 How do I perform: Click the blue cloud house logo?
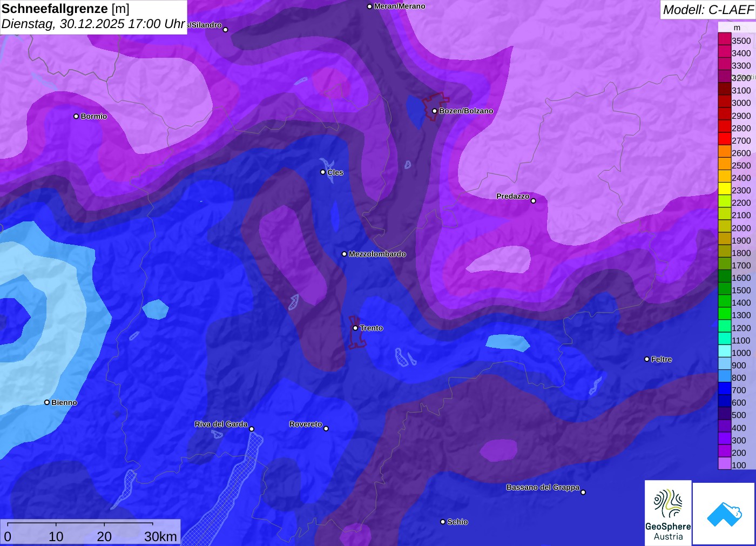(x=724, y=514)
